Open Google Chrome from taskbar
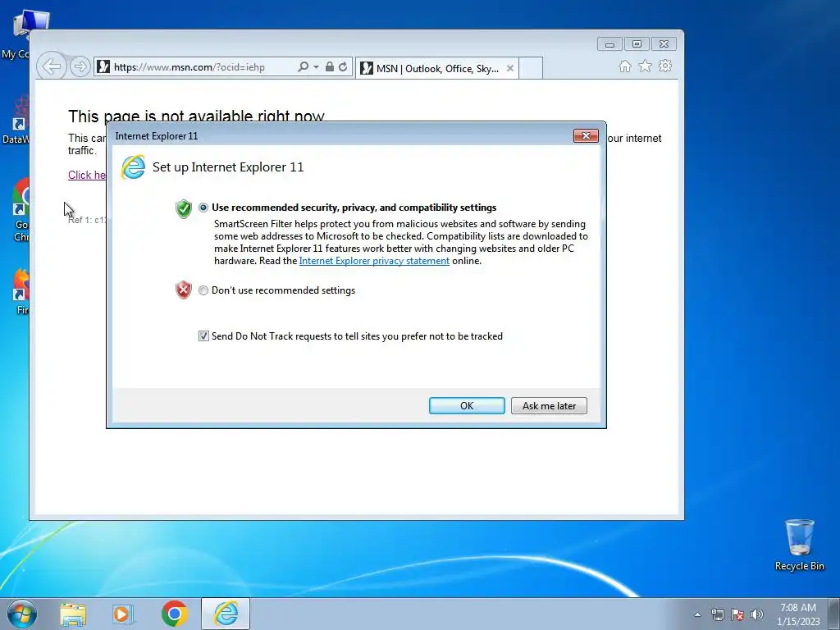 click(174, 614)
